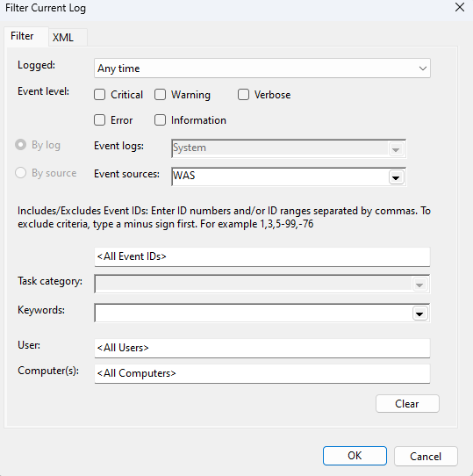
Task: Enable the Critical event level checkbox
Action: pos(99,95)
